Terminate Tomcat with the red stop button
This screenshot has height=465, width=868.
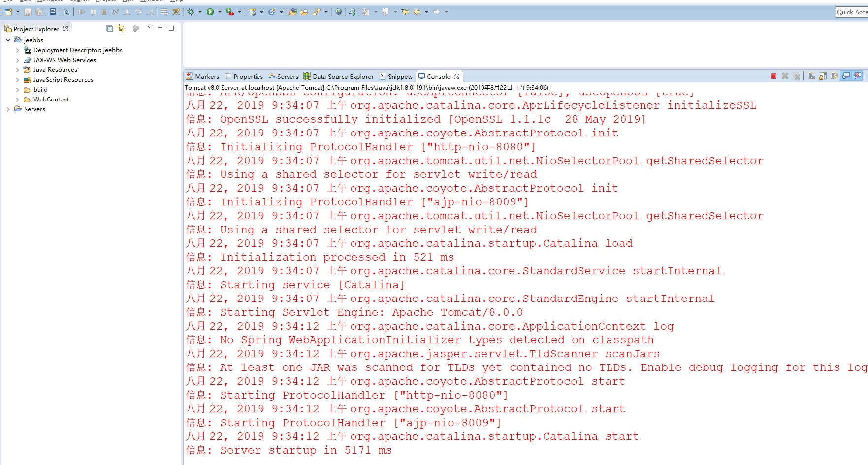click(x=773, y=76)
